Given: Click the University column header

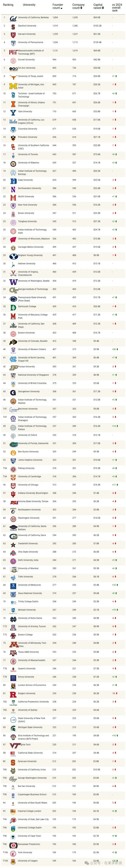Looking at the screenshot, I should pos(29,5).
